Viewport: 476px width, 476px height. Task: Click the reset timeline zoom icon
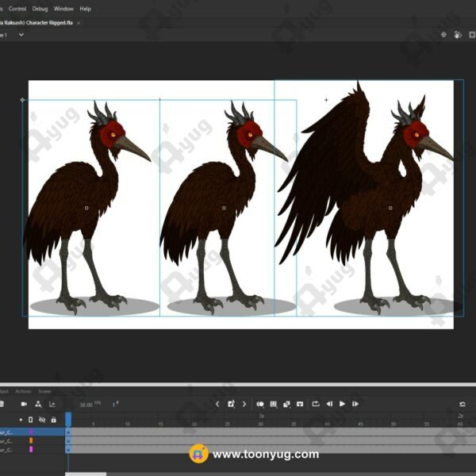click(x=463, y=404)
